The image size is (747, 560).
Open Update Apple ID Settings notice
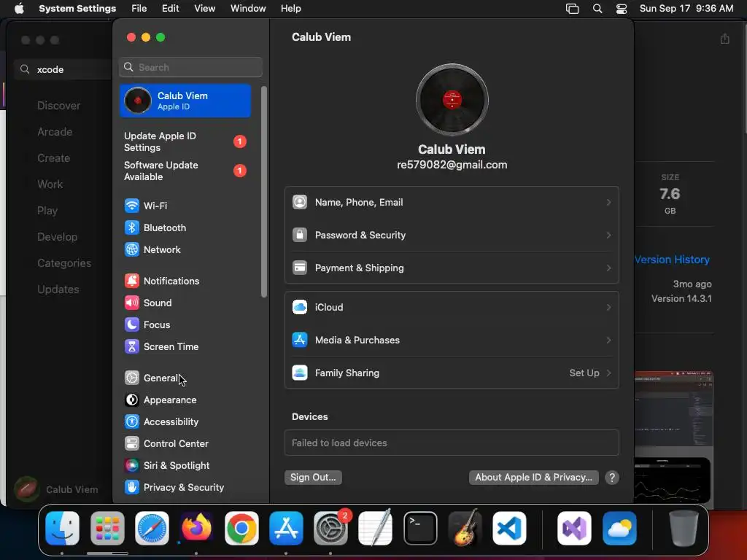[x=186, y=142]
